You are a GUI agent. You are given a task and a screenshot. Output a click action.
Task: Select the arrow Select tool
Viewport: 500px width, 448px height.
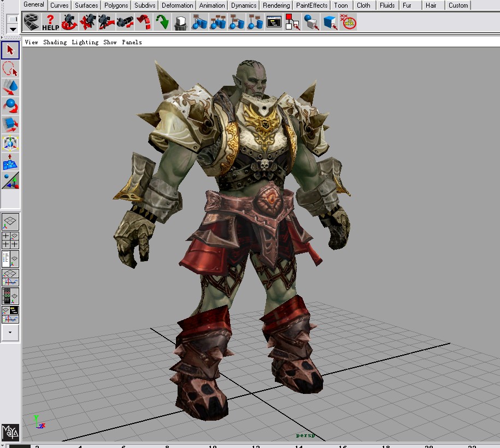[10, 50]
